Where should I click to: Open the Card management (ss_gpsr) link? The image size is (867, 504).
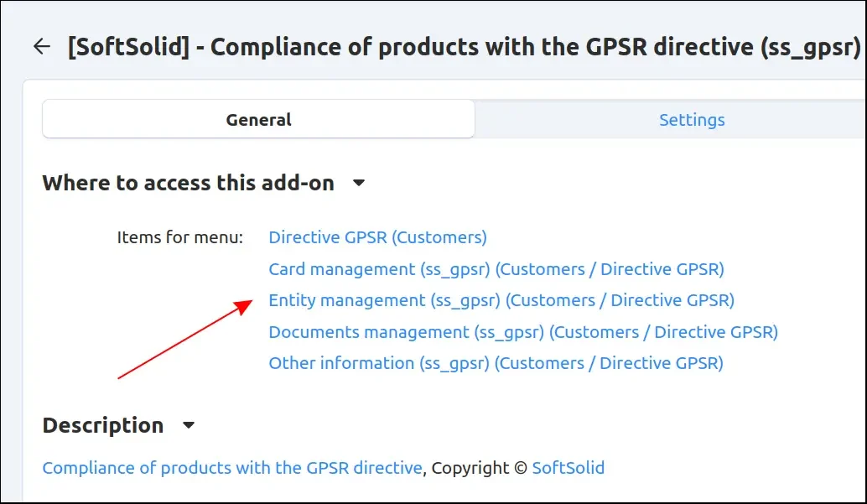tap(496, 269)
